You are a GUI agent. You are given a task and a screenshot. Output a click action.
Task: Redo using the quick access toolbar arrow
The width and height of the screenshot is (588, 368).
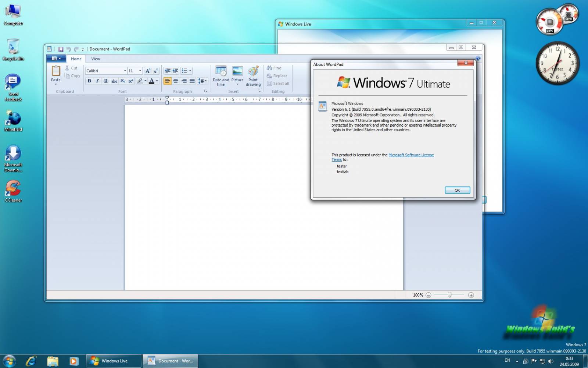click(x=76, y=49)
